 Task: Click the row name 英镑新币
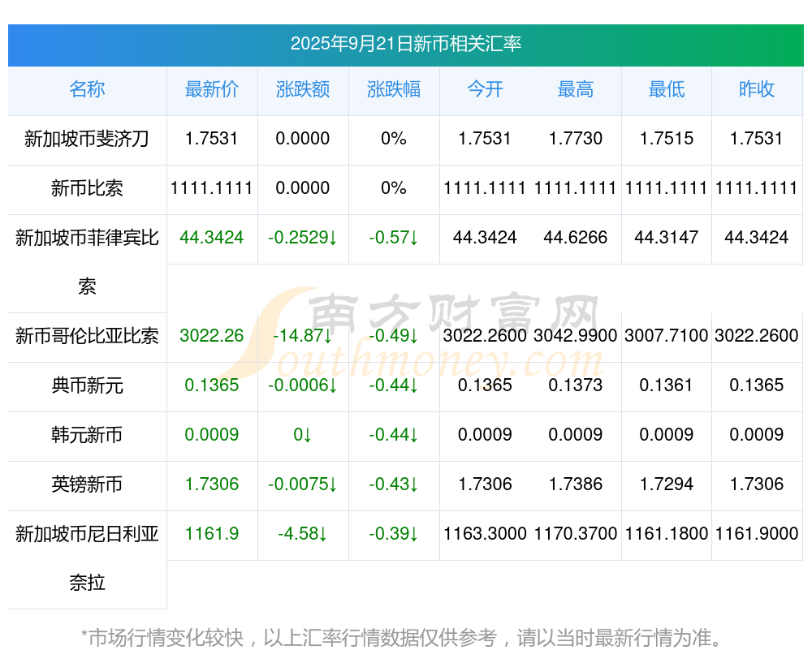point(87,484)
